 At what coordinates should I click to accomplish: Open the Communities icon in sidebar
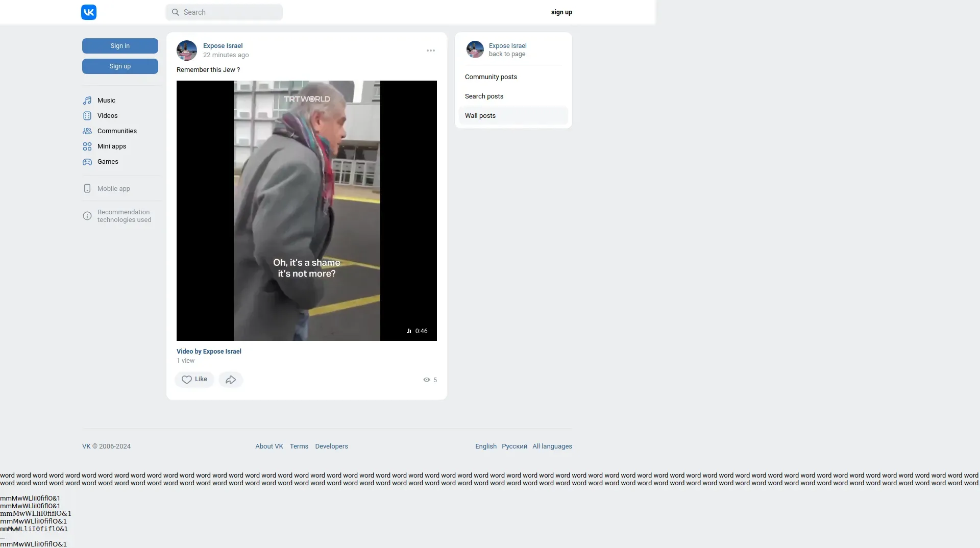coord(87,131)
